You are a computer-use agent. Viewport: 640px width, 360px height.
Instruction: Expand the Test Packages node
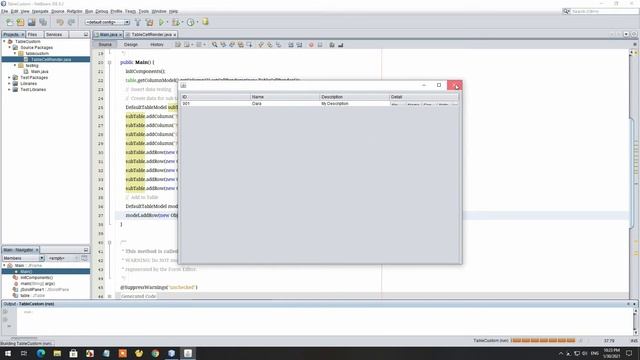(x=10, y=77)
